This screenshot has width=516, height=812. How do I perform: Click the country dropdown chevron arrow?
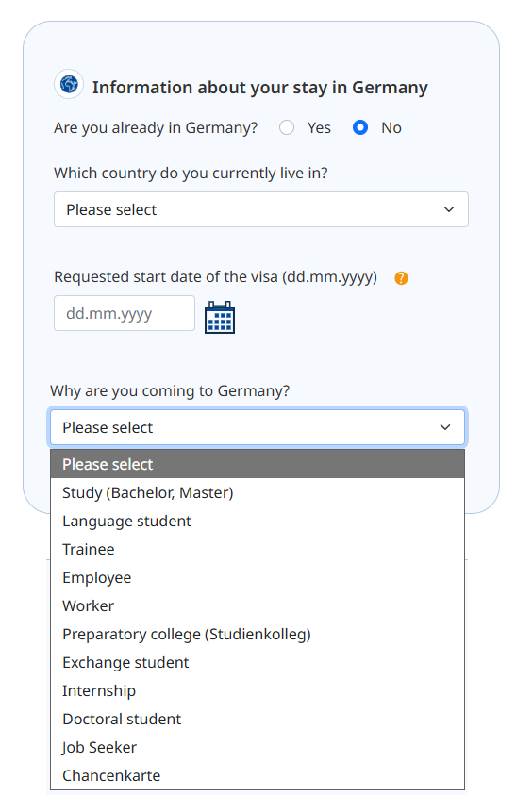coord(449,209)
